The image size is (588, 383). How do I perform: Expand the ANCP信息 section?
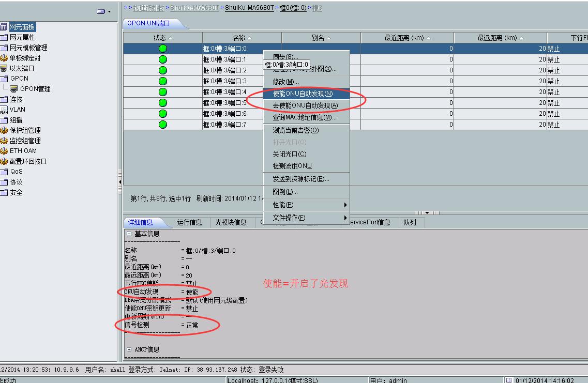click(129, 349)
